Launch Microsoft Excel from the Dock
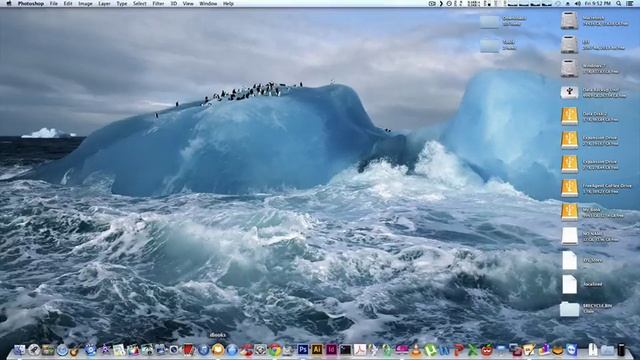The width and height of the screenshot is (640, 360). point(472,350)
